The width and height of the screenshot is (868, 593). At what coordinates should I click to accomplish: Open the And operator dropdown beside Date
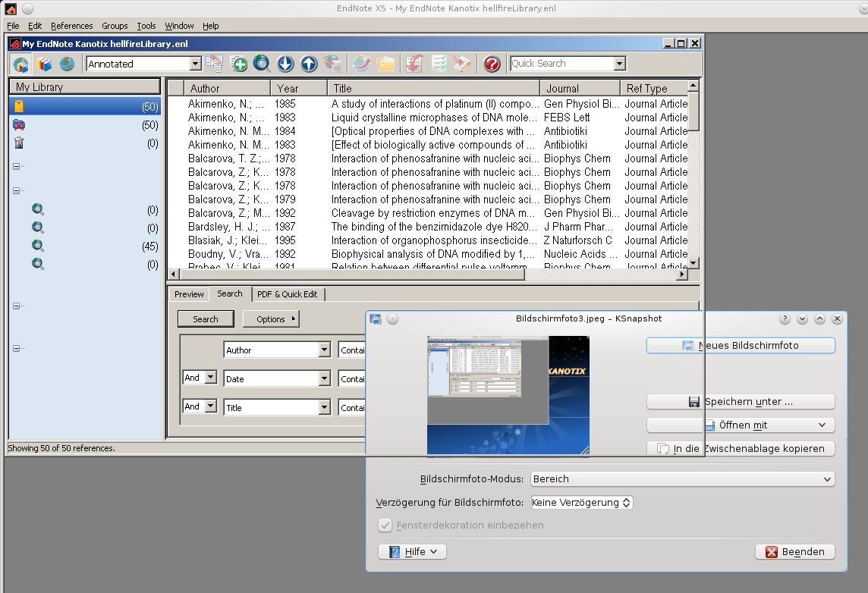pos(210,378)
